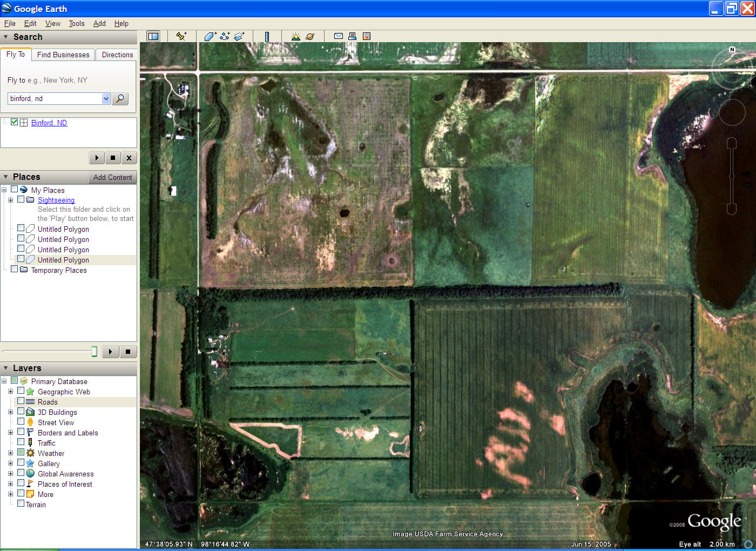
Task: Click the Add menu
Action: (x=99, y=23)
